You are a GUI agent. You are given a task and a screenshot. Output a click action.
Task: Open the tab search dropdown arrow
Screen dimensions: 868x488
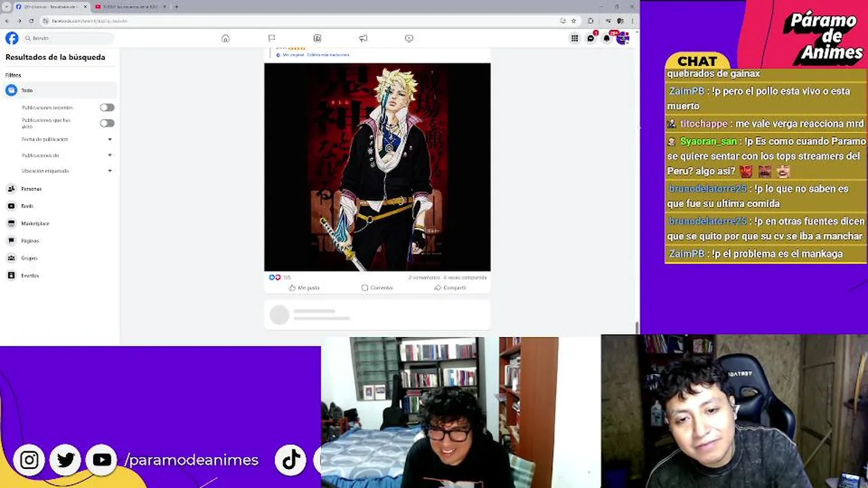pyautogui.click(x=6, y=7)
